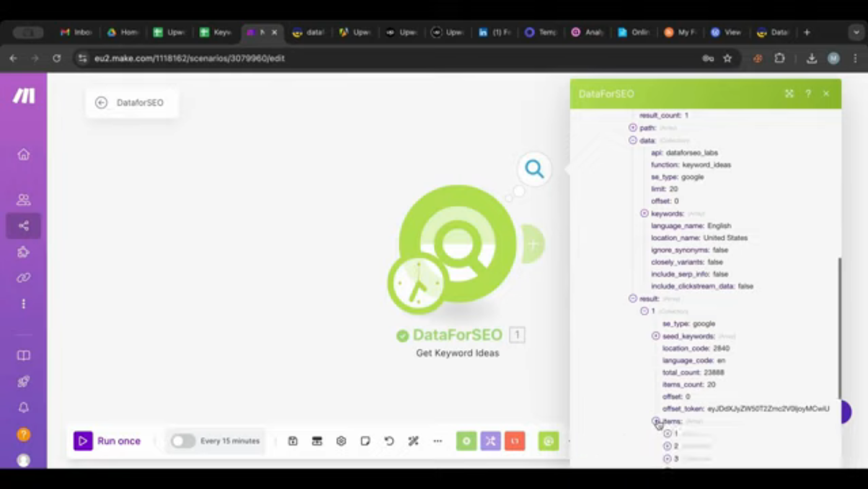
Task: Open the browser extensions puzzle icon
Action: pos(779,58)
